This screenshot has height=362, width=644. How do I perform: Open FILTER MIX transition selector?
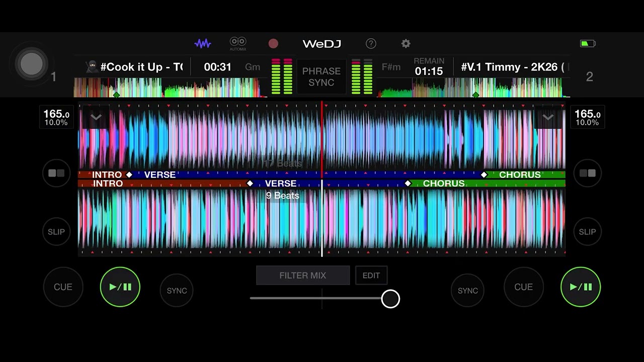coord(303,276)
